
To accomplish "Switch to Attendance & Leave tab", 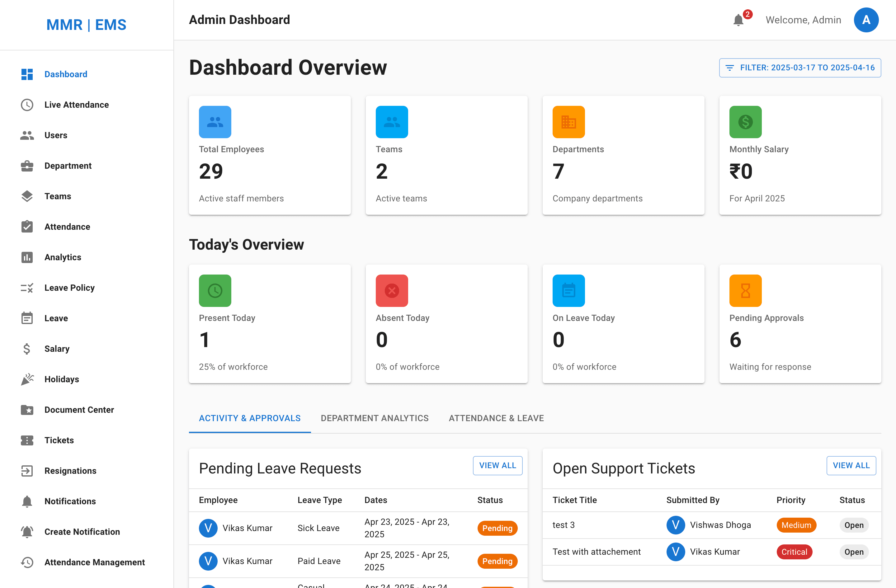I will click(x=496, y=418).
